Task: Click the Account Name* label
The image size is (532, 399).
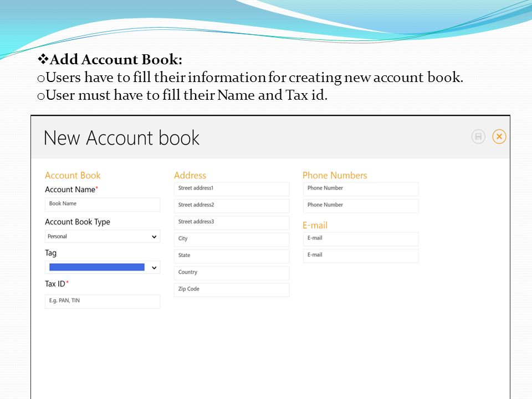Action: point(71,190)
